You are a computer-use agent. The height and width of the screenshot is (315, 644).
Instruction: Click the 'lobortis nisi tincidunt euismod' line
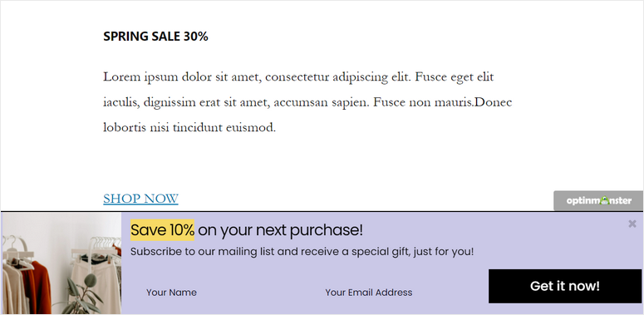click(189, 128)
